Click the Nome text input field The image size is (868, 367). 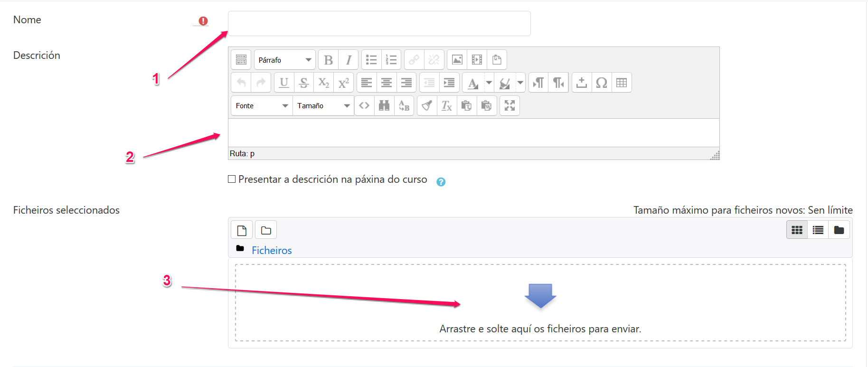[x=379, y=24]
